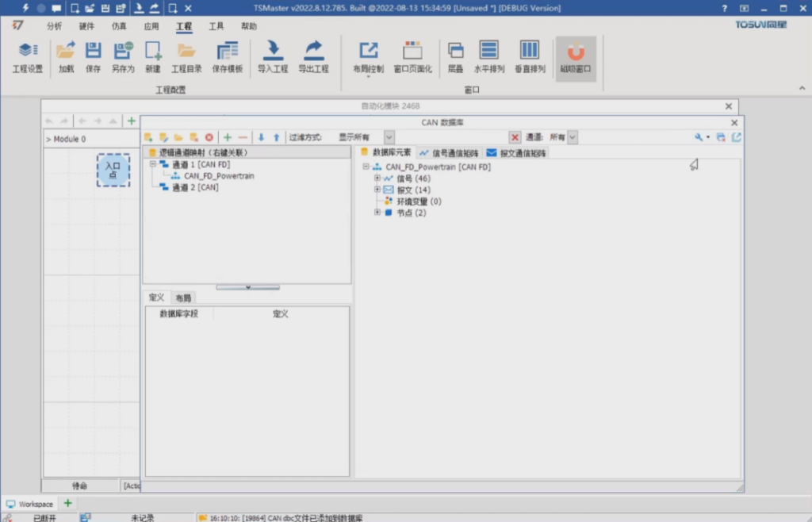Expand the 报文 (14) tree node
Image resolution: width=812 pixels, height=522 pixels.
(x=377, y=190)
